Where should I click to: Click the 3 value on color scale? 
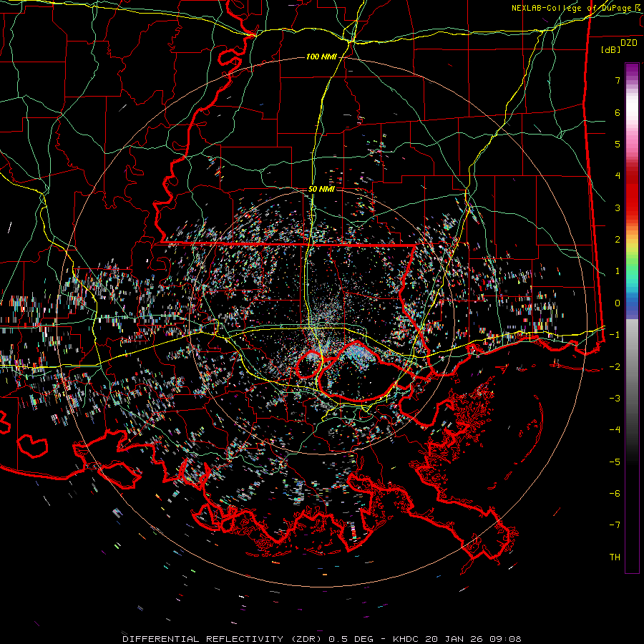pos(618,208)
